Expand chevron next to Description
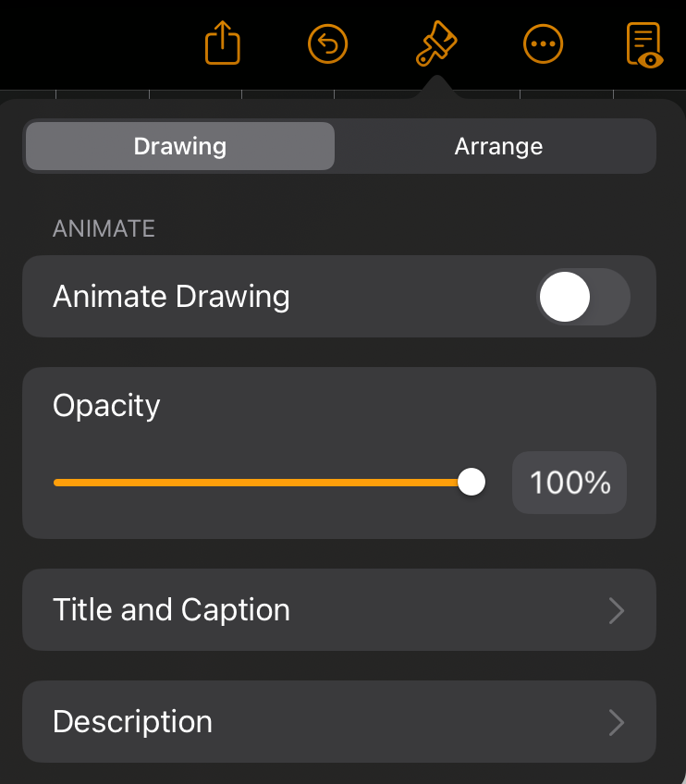686x784 pixels. 617,722
